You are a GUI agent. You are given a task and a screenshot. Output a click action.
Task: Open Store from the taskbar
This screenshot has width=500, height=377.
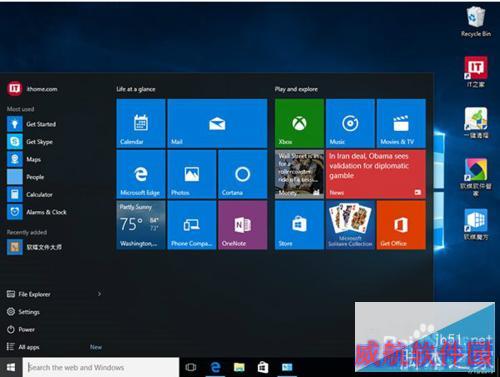click(x=263, y=367)
